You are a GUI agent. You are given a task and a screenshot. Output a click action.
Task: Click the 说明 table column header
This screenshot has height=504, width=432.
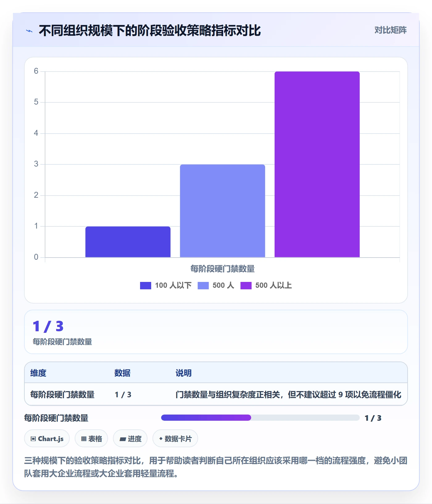(184, 373)
